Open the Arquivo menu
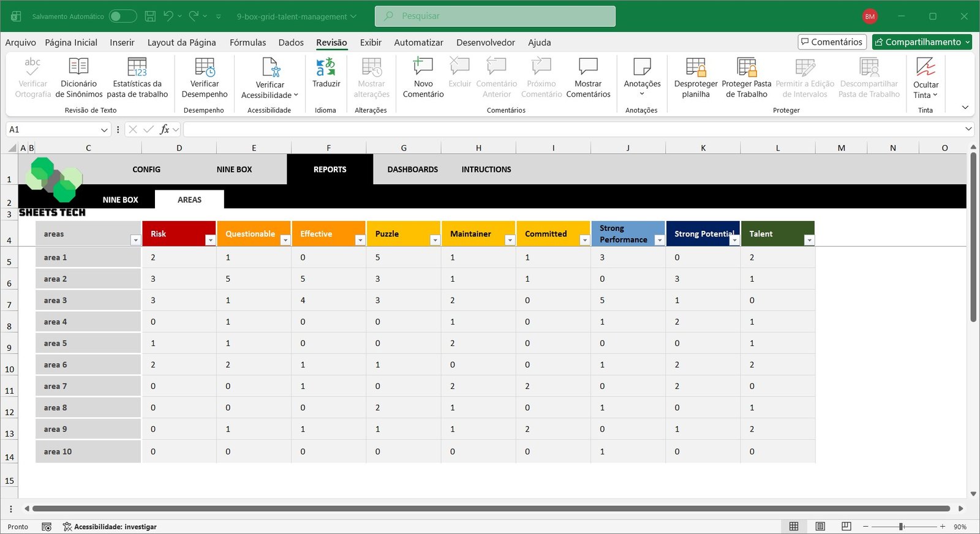The width and height of the screenshot is (980, 534). pyautogui.click(x=20, y=42)
